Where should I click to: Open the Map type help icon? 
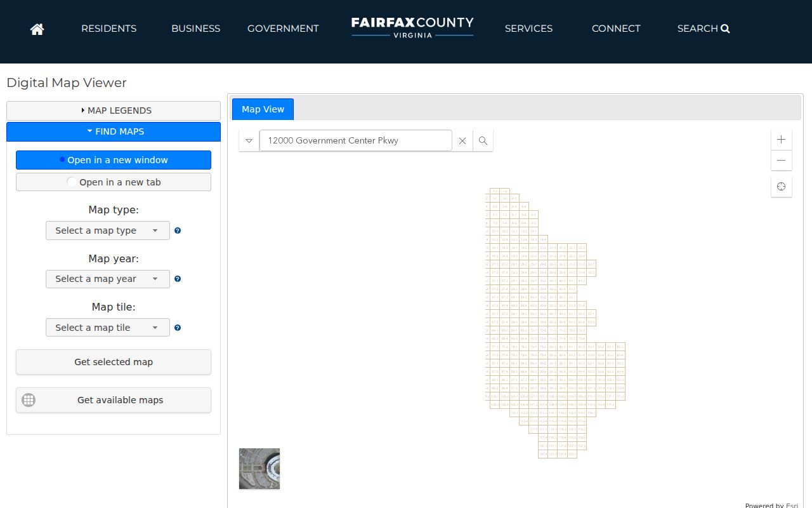click(178, 231)
